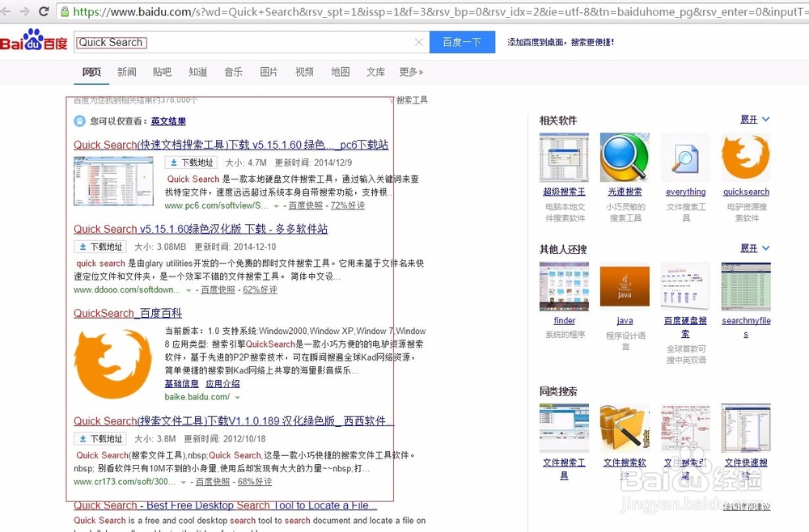The width and height of the screenshot is (809, 532).
Task: Expand the 相关软件 section with 展开
Action: (x=755, y=119)
